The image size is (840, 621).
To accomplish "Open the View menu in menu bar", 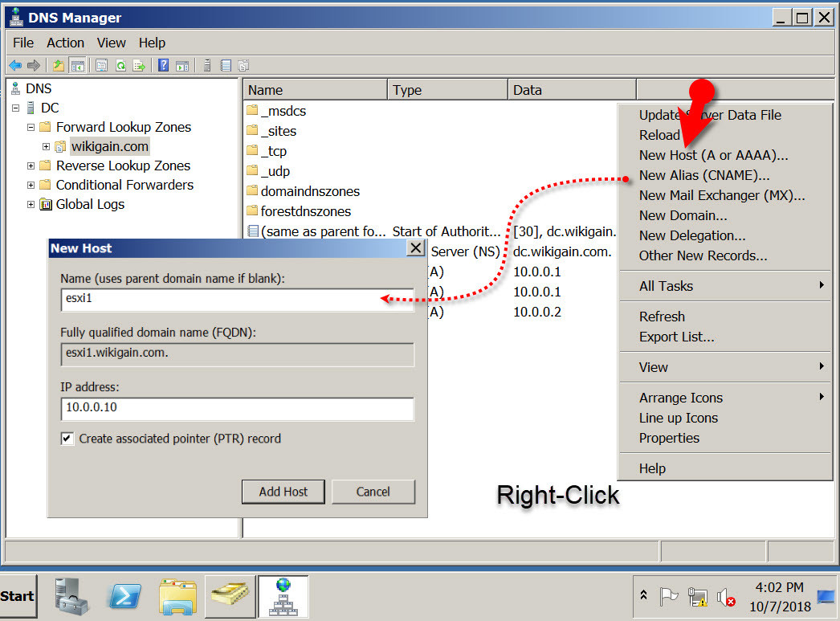I will (x=111, y=43).
